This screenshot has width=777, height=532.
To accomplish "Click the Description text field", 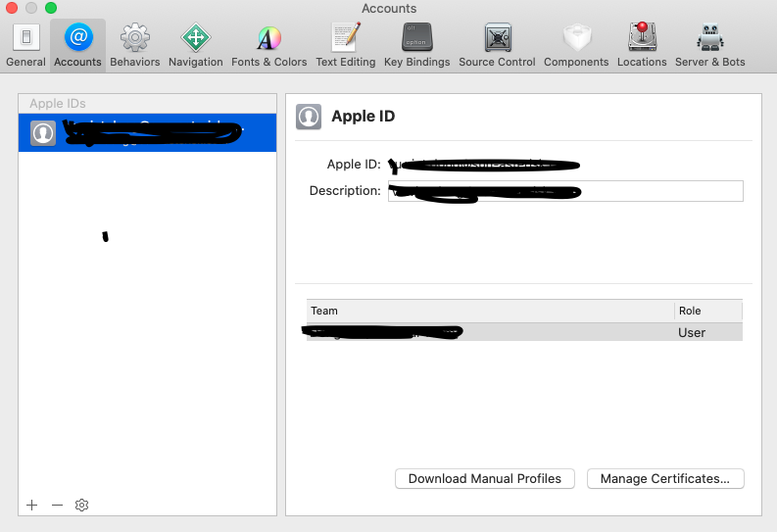I will 565,191.
